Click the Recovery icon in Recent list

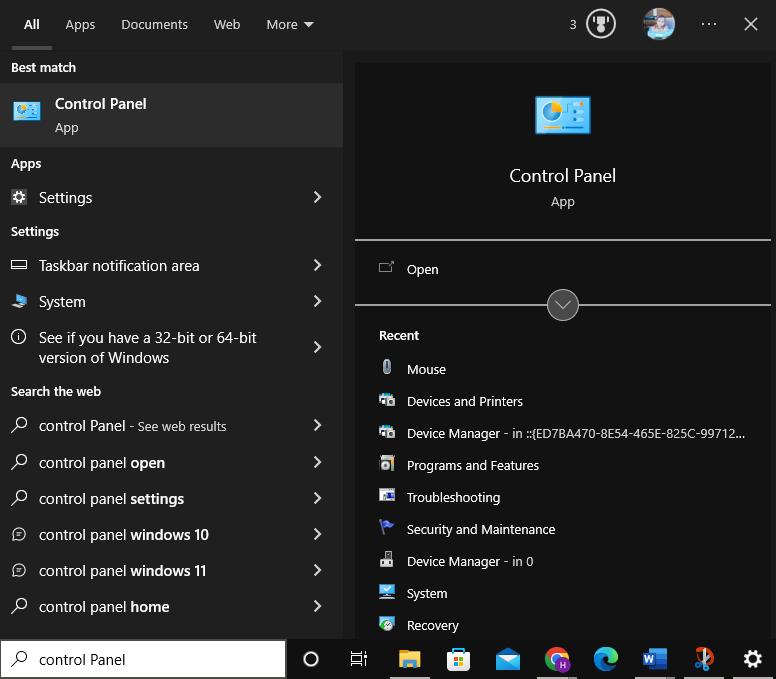point(387,624)
